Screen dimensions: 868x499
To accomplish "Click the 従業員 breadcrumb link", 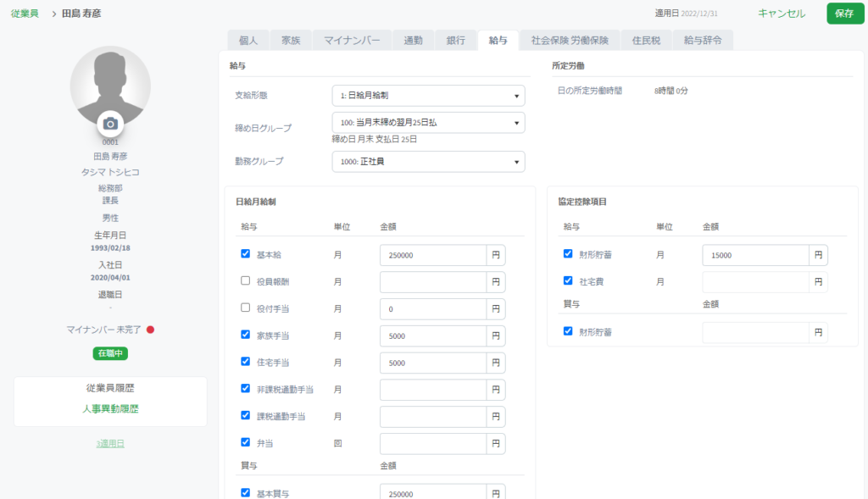I will 25,14.
